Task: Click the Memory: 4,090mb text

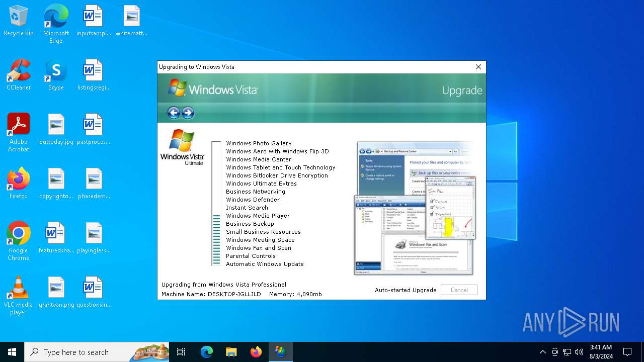Action: pos(295,294)
